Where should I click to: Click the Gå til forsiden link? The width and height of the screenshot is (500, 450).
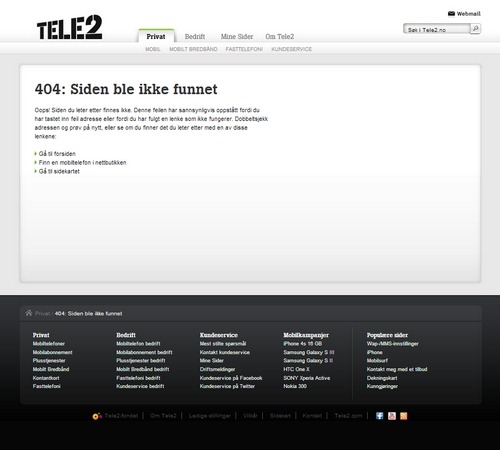tap(57, 154)
